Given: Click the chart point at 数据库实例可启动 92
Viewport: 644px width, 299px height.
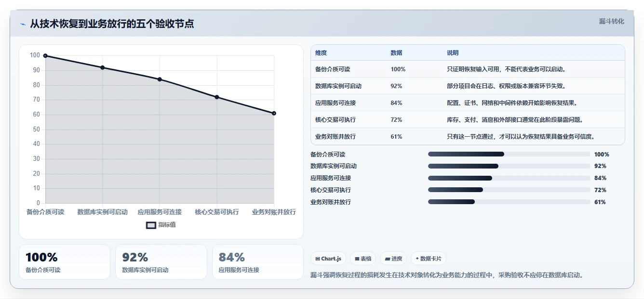Looking at the screenshot, I should point(103,67).
